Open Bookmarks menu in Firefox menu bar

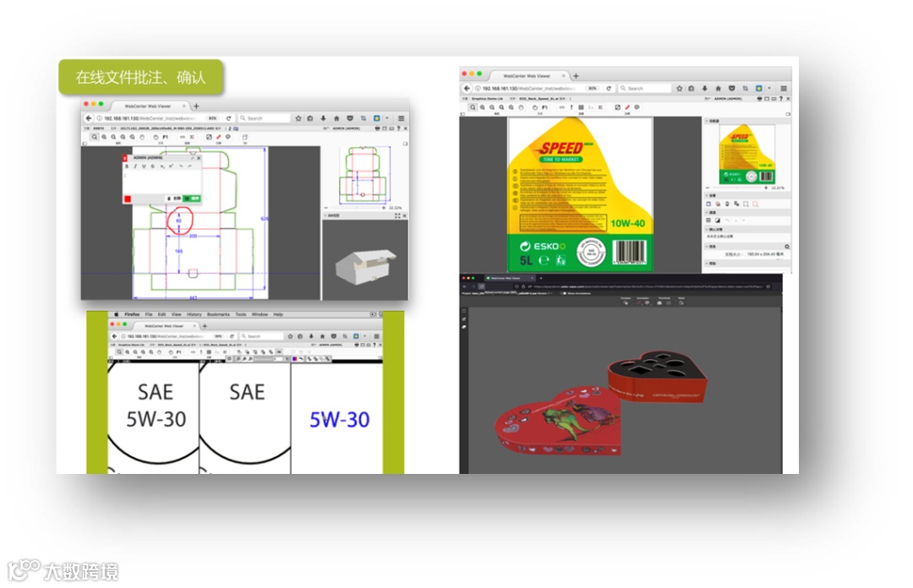[x=218, y=314]
